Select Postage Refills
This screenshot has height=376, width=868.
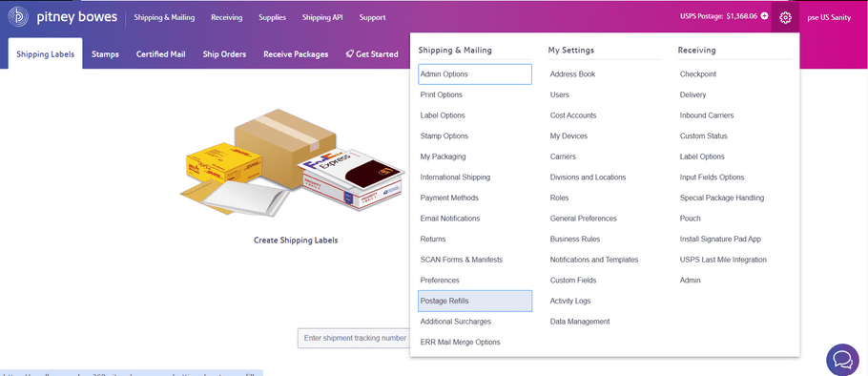tap(475, 301)
